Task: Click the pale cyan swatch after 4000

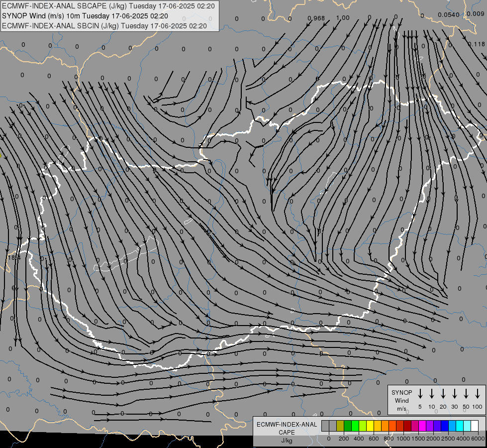Action: (467, 426)
